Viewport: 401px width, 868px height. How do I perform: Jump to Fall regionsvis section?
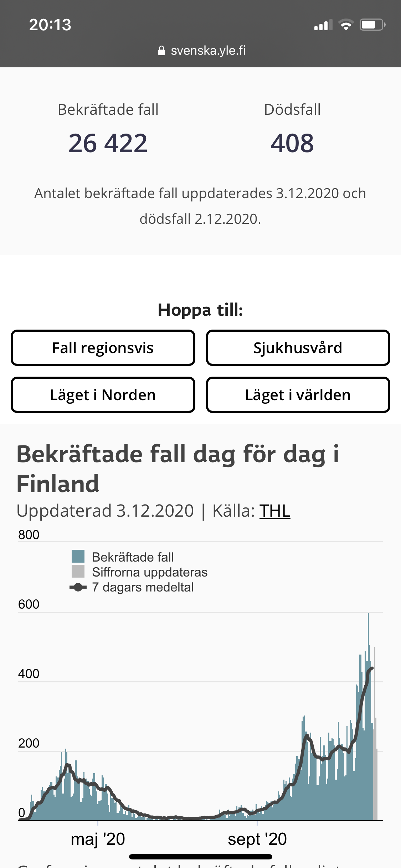103,348
